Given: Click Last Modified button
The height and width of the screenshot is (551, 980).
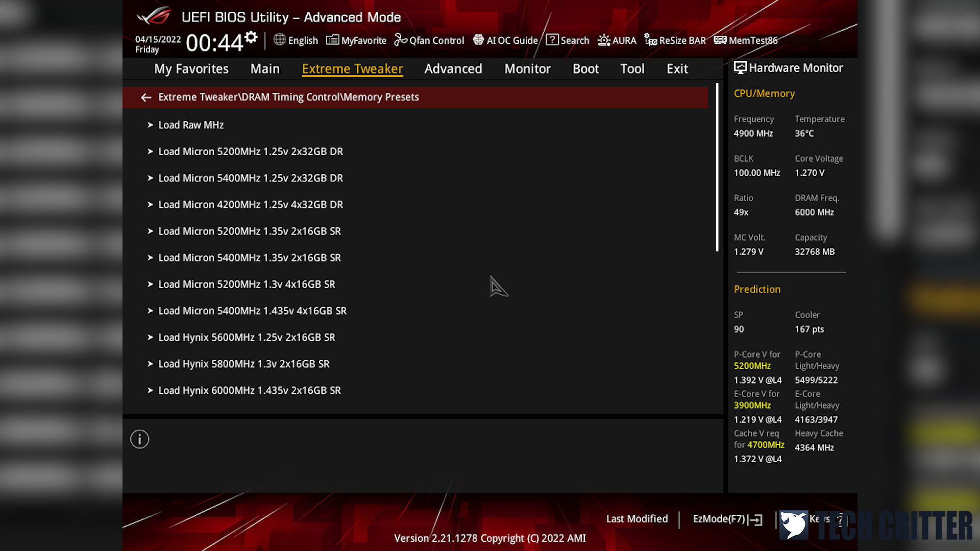Looking at the screenshot, I should pos(636,519).
